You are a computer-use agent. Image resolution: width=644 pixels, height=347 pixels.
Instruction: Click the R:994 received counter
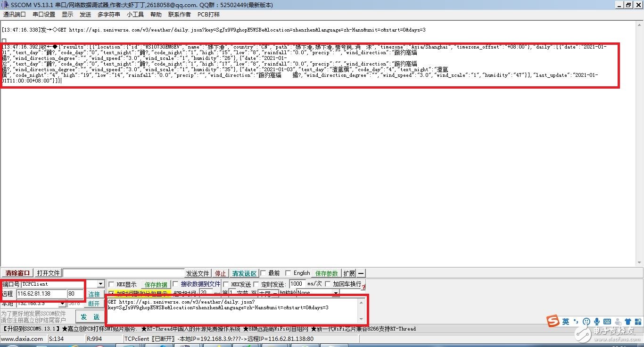tap(94, 339)
